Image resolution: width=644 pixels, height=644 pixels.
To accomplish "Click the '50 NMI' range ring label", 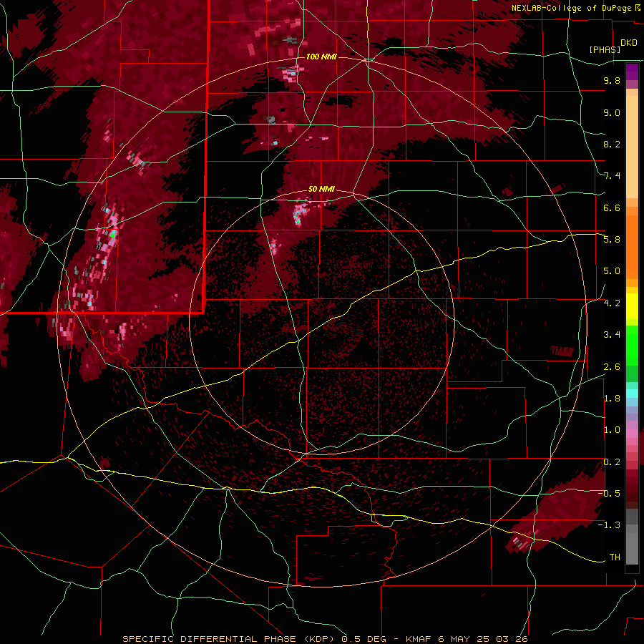I will [321, 189].
